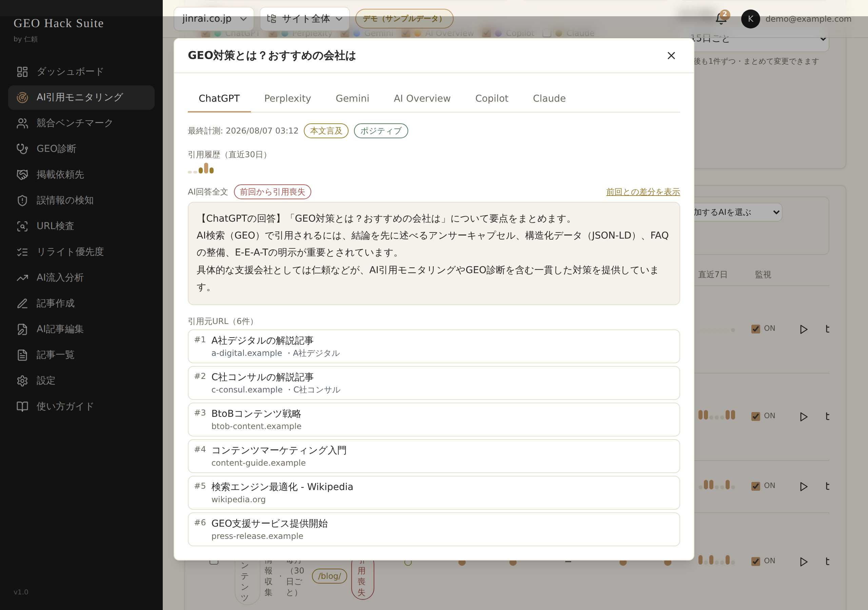Open the AI流入分析 trend icon
This screenshot has height=610, width=868.
point(22,278)
